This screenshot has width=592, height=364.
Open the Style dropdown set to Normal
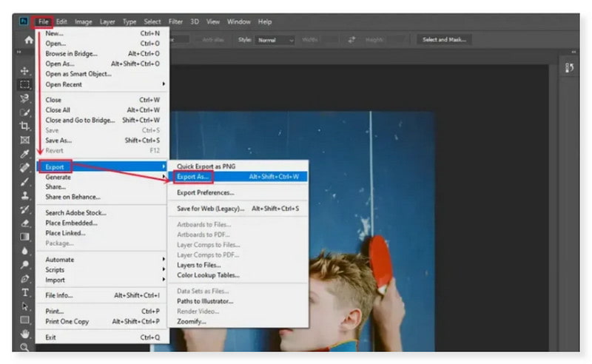(275, 40)
